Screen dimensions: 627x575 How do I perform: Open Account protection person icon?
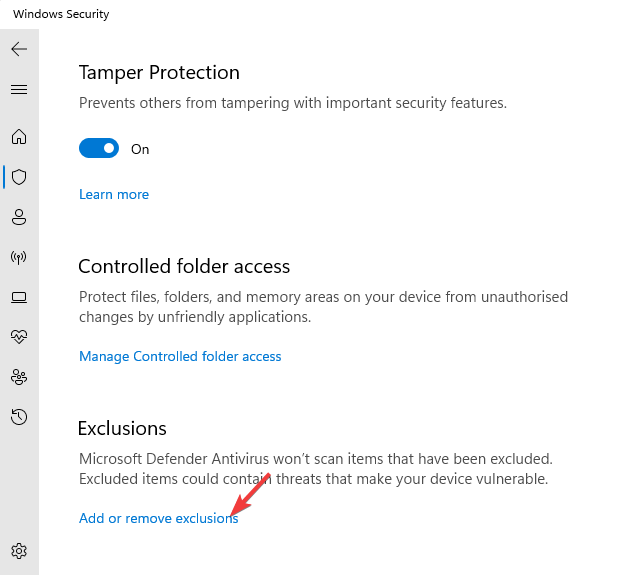[19, 217]
